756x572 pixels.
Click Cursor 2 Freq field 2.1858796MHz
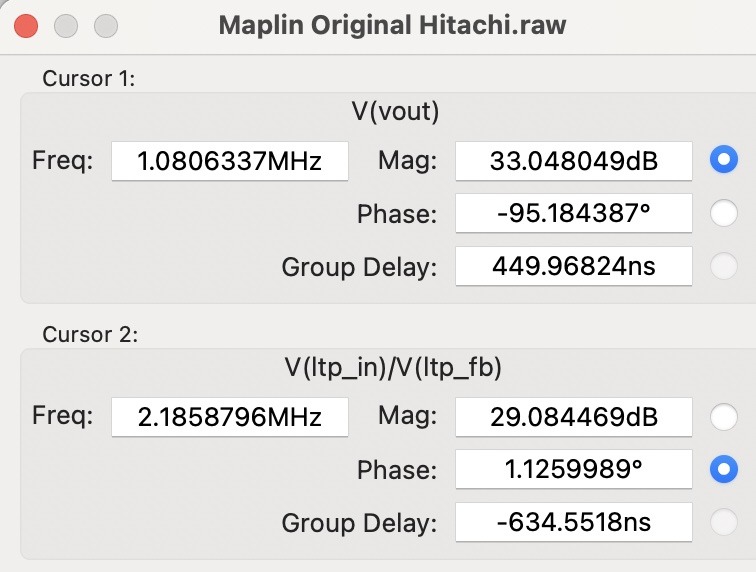click(230, 417)
